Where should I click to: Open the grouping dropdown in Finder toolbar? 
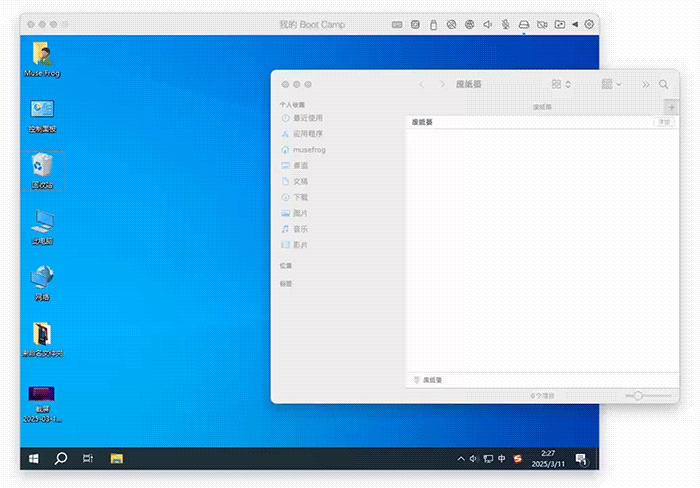[612, 84]
